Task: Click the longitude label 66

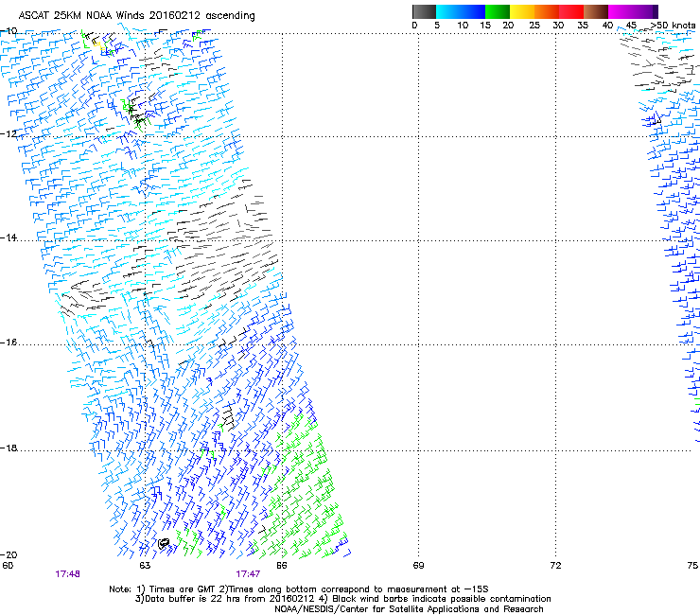Action: coord(282,566)
